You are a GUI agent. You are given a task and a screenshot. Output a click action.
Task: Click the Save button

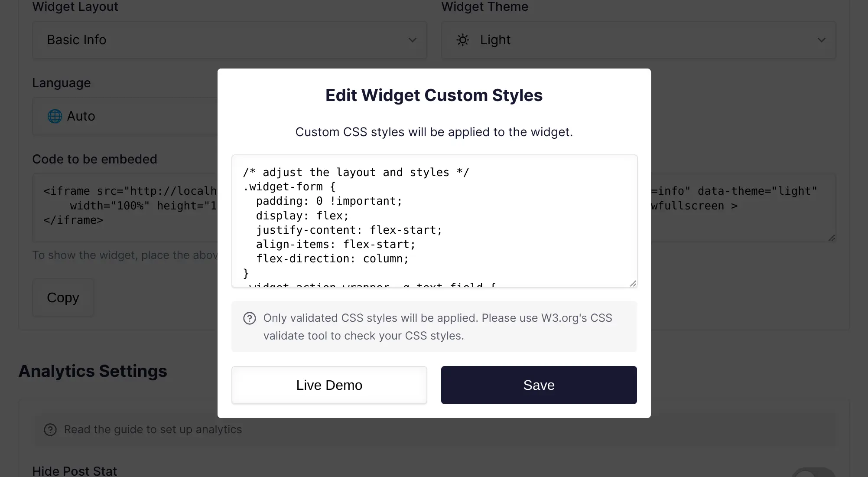tap(539, 385)
